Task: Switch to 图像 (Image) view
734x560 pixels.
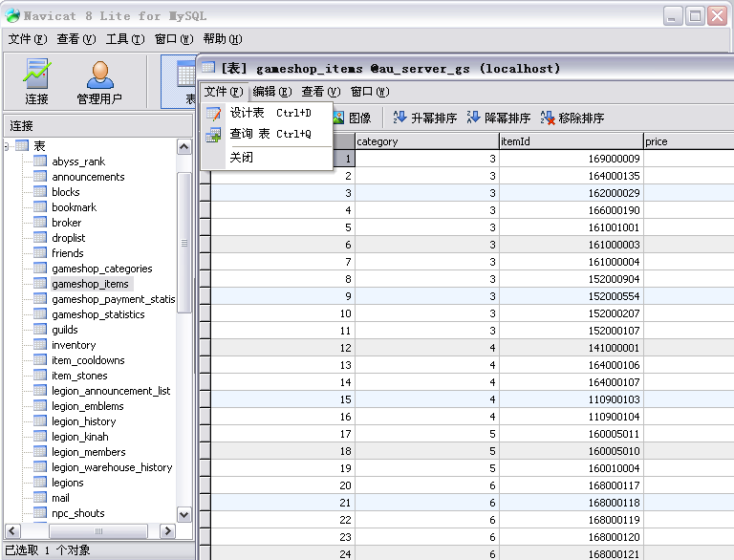Action: (353, 118)
